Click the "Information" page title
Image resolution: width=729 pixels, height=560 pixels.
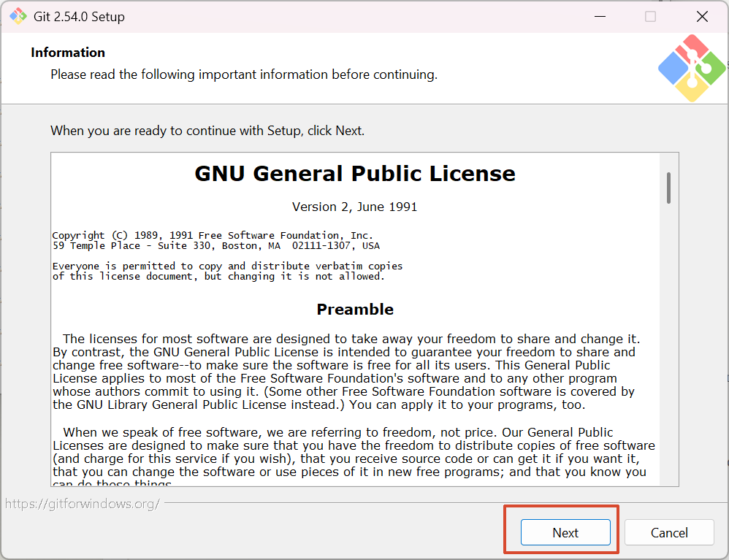pyautogui.click(x=68, y=53)
